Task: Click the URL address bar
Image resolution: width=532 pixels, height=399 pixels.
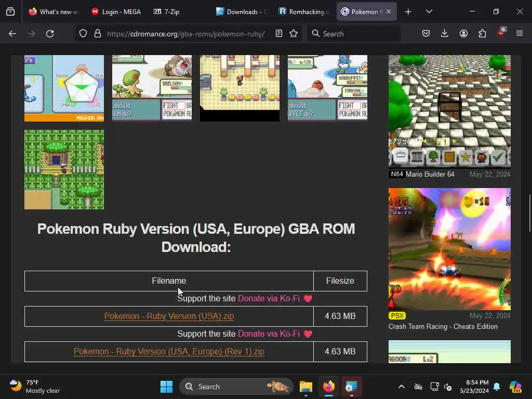Action: click(185, 34)
